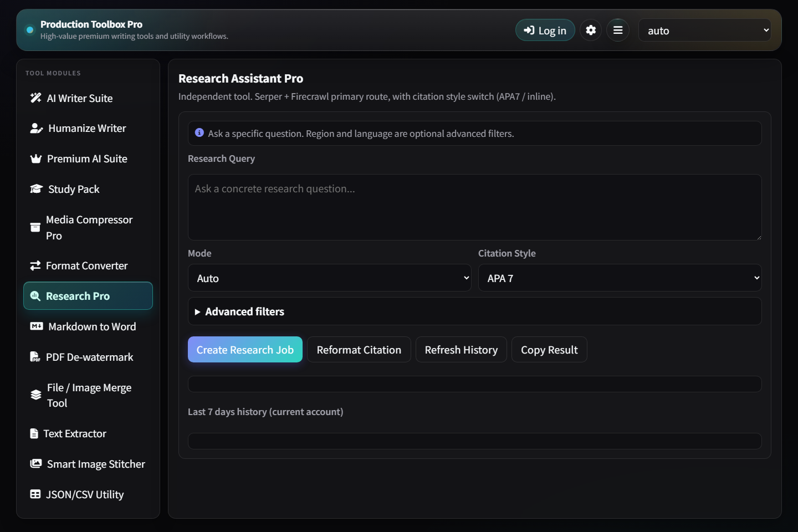Click the Media Compressor Pro archive box icon
Image resolution: width=798 pixels, height=532 pixels.
tap(35, 228)
